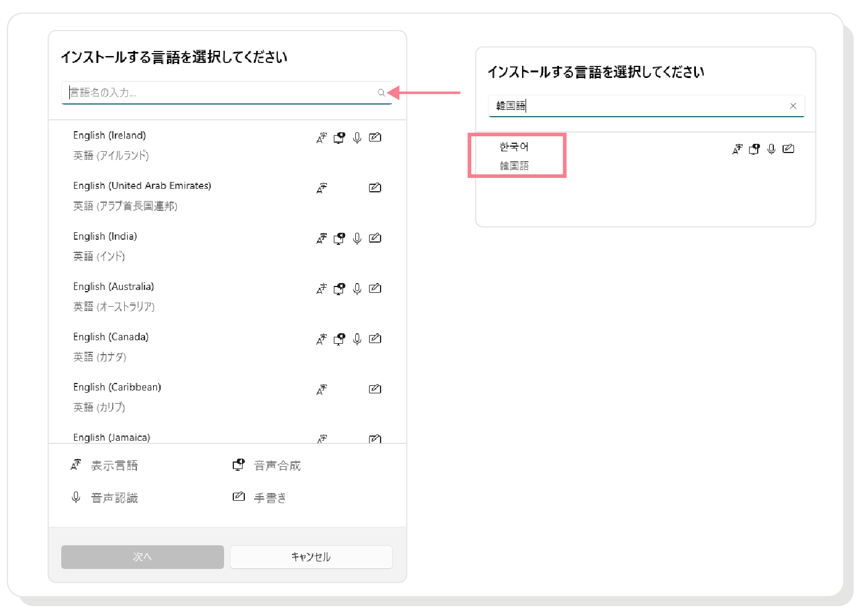Click the handwriting icon for English (Jamaica)
Viewport: 868px width, 614px height.
pos(375,438)
